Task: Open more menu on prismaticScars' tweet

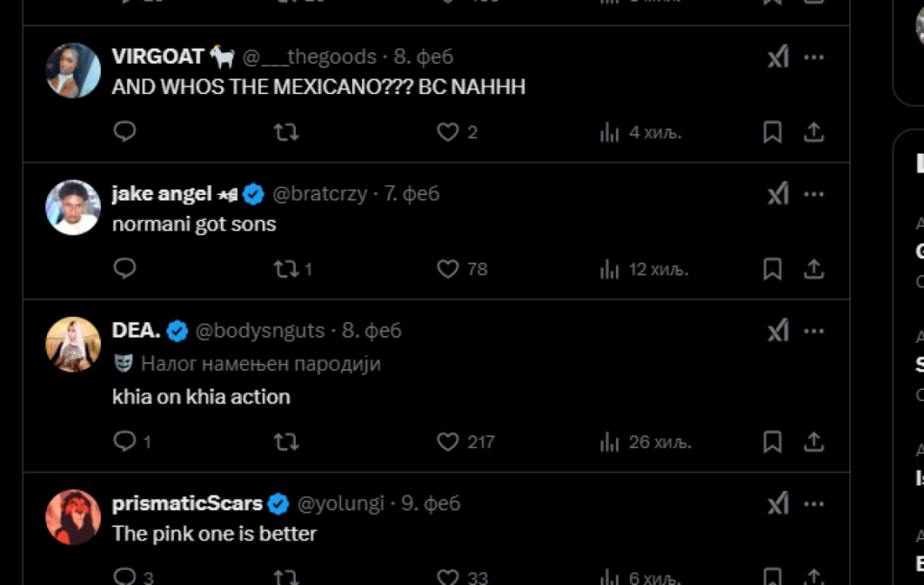Action: point(814,503)
